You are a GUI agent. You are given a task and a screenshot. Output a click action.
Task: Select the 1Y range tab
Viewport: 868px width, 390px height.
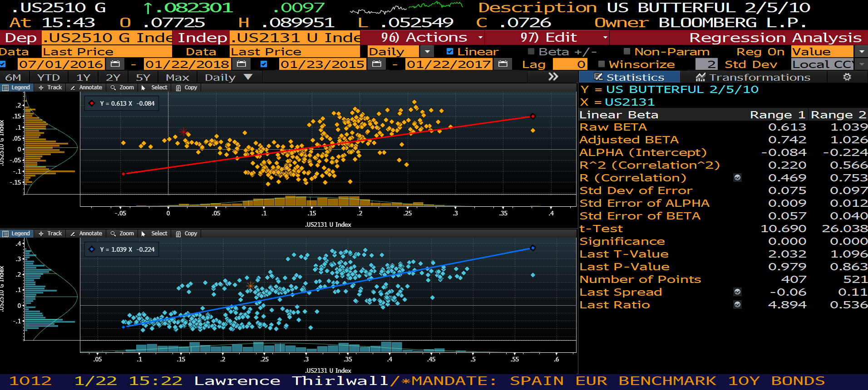pyautogui.click(x=83, y=77)
